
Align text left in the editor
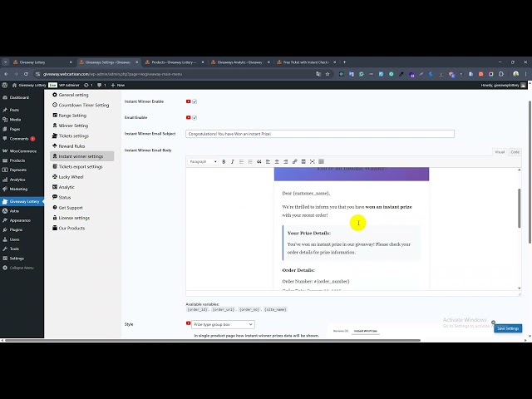268,162
